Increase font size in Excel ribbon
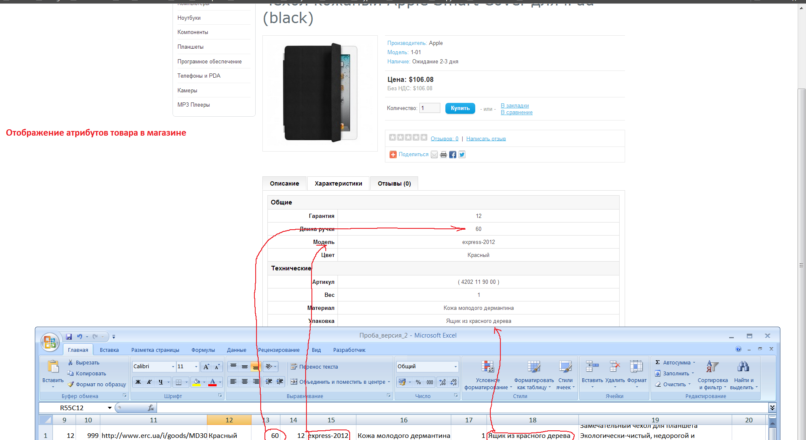This screenshot has height=440, width=806. pyautogui.click(x=206, y=366)
